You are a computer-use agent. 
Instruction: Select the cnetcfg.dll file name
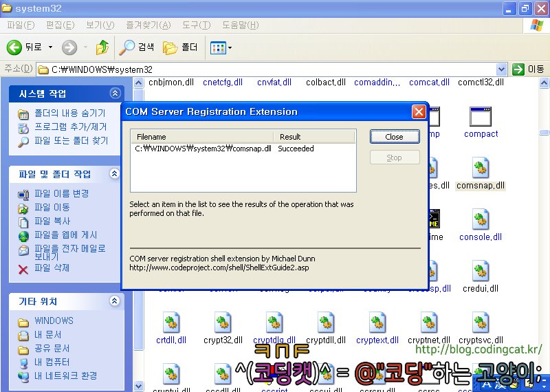pos(223,83)
